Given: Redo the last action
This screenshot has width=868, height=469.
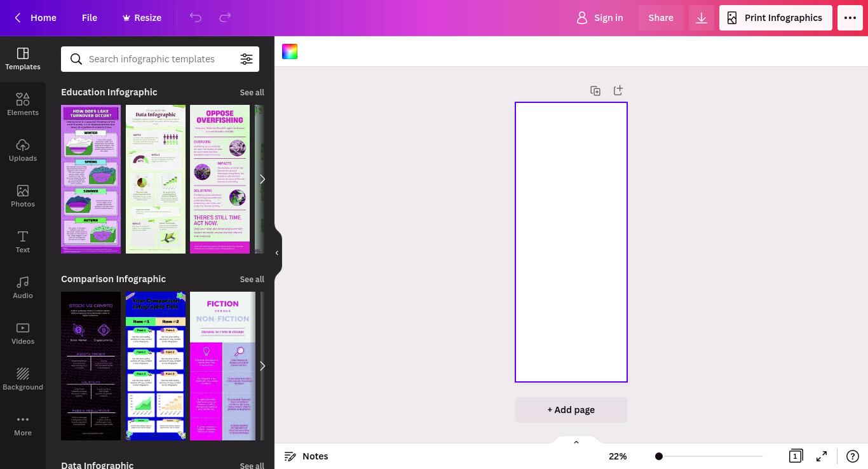Looking at the screenshot, I should [225, 18].
